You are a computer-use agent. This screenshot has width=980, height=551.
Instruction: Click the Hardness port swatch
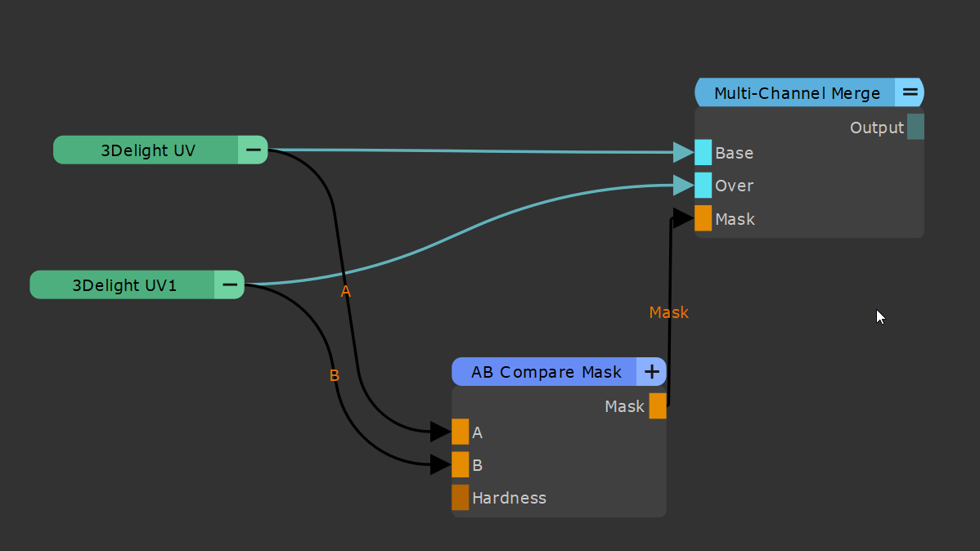click(460, 497)
